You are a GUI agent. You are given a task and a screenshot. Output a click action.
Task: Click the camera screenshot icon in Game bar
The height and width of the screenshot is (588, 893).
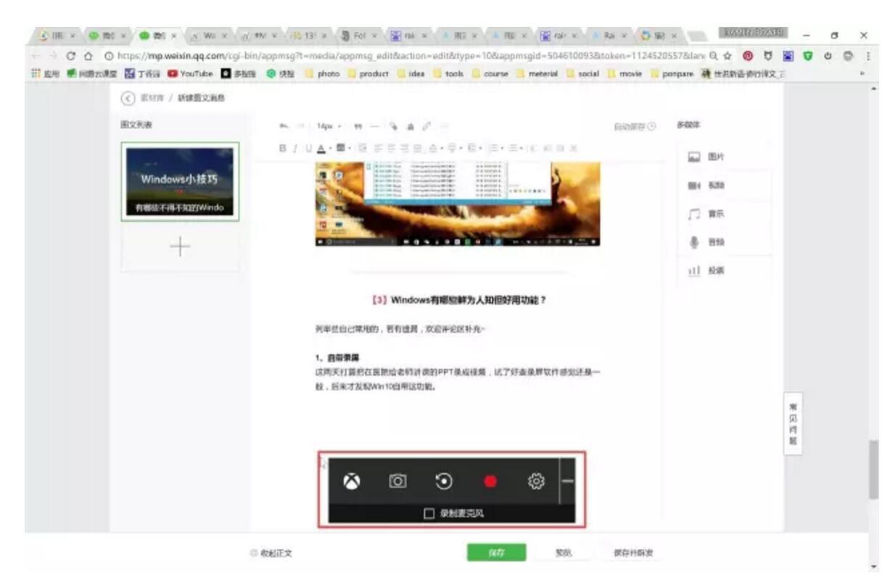[398, 481]
